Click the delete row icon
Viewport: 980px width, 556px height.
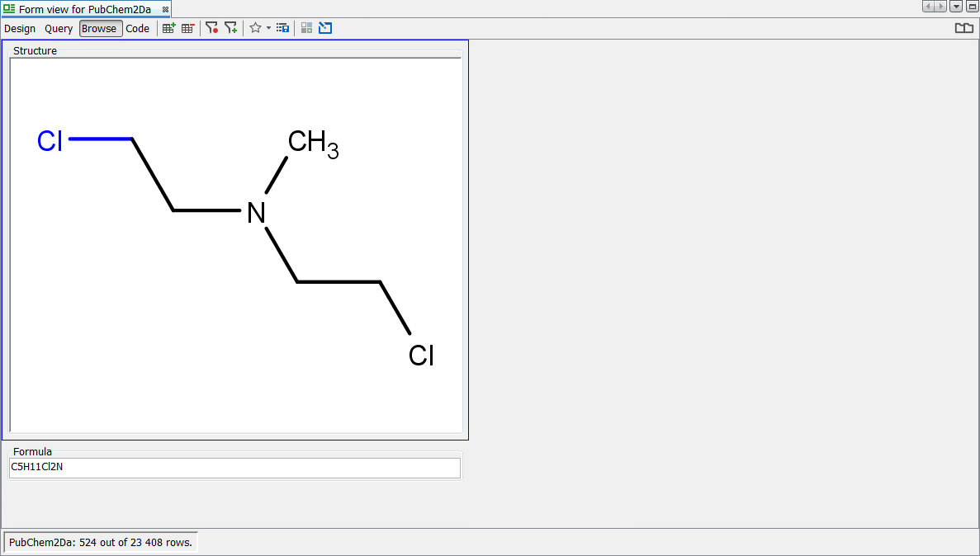coord(188,28)
